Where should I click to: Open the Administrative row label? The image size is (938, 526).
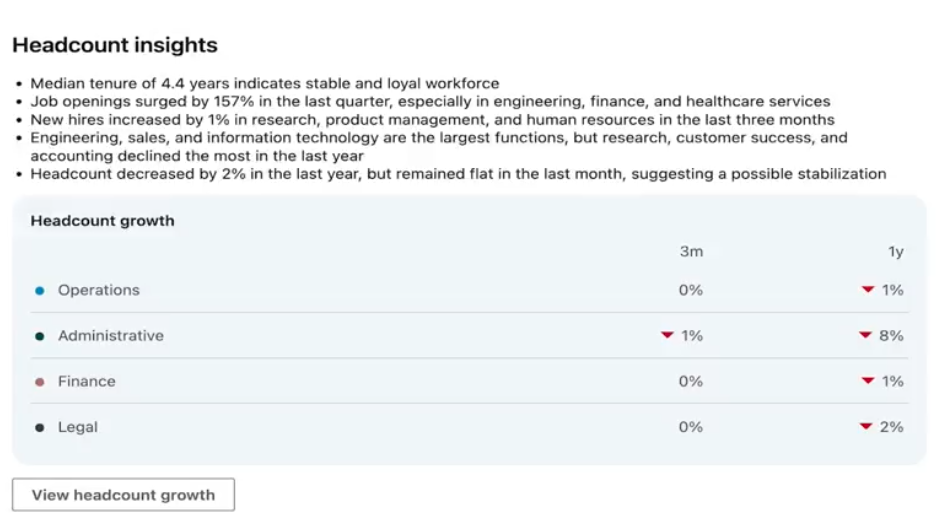click(111, 336)
